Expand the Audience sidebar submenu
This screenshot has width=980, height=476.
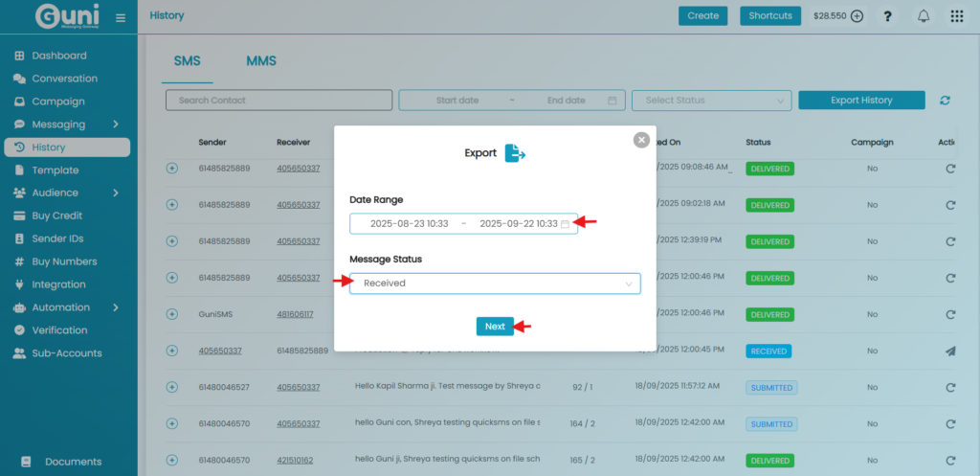point(115,193)
